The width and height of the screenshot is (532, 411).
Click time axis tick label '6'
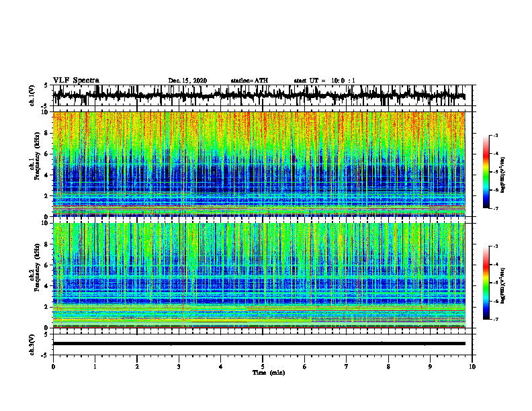(x=304, y=367)
